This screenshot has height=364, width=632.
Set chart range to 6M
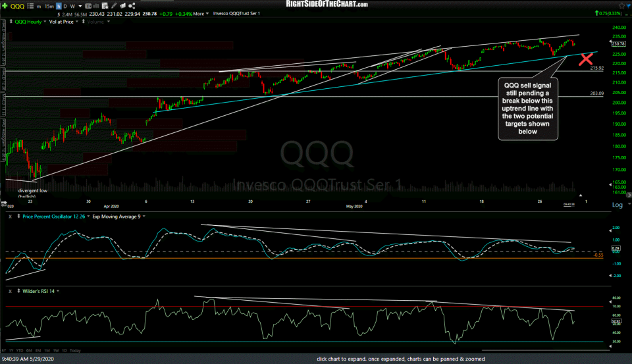[29, 350]
